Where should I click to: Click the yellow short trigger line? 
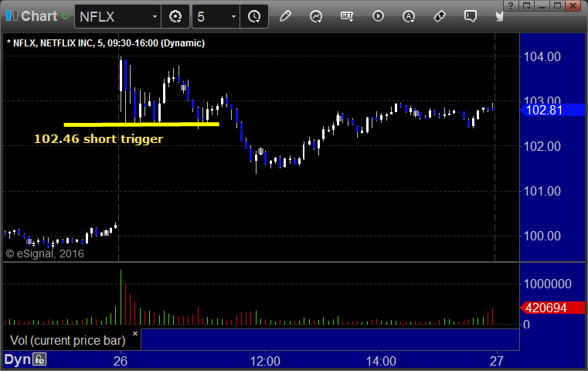point(141,124)
